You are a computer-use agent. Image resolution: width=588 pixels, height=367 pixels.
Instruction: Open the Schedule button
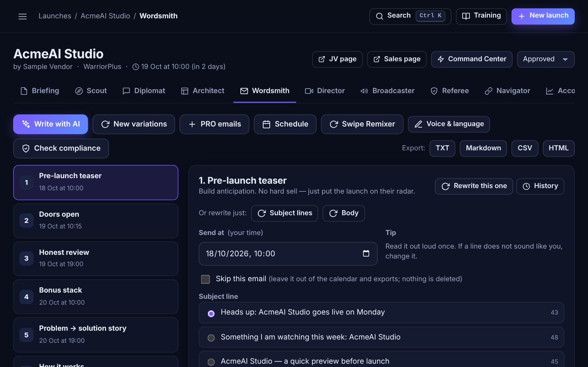tap(285, 124)
